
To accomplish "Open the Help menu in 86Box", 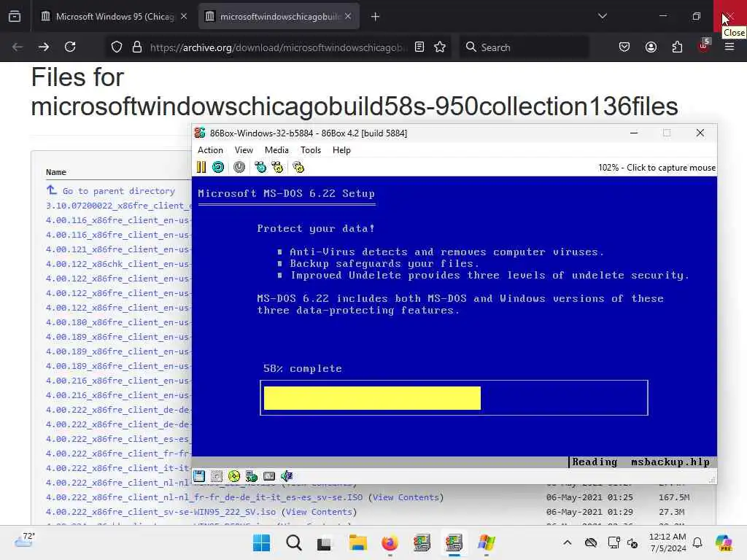I will [x=341, y=150].
